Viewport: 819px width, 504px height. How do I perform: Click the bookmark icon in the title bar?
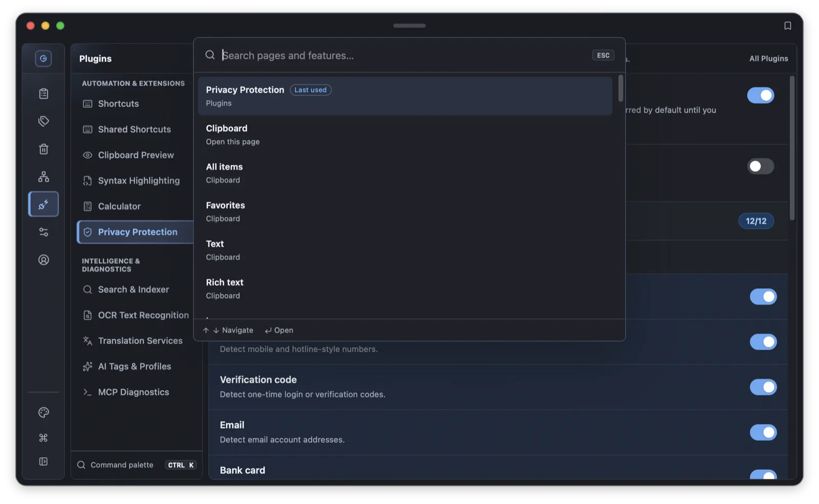click(787, 26)
